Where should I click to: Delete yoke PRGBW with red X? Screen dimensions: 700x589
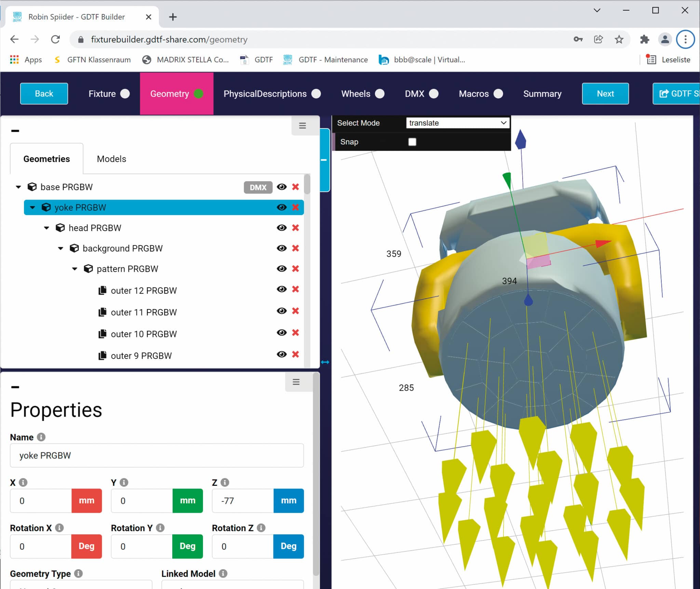pyautogui.click(x=295, y=207)
